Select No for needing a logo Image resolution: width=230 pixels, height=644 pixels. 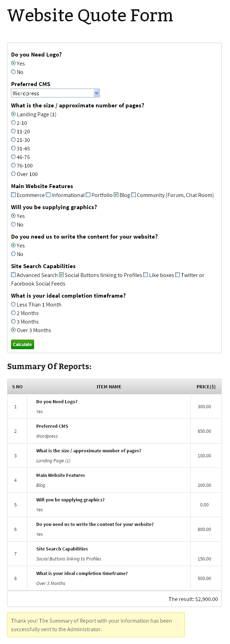(x=14, y=72)
